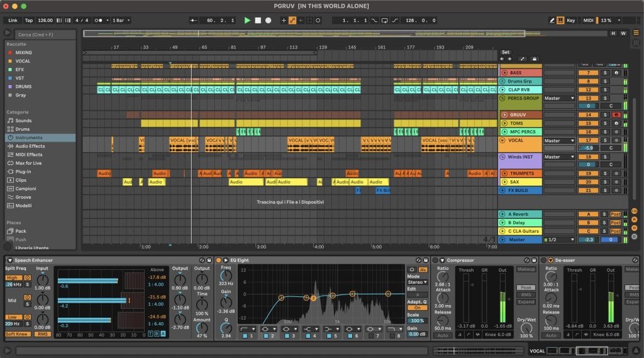Click the Speech Enhancer hot-swap icon

click(x=202, y=260)
